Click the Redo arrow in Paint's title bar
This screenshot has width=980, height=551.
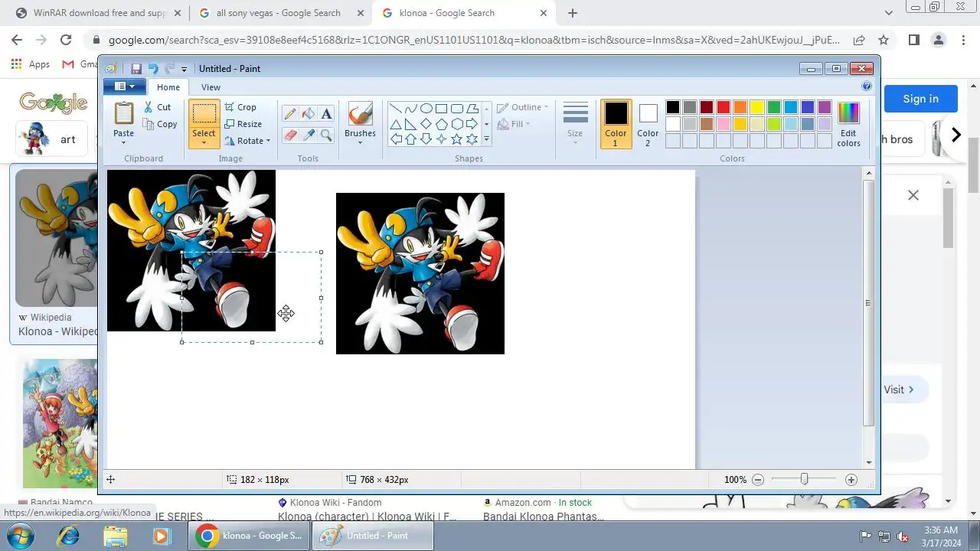click(x=169, y=69)
